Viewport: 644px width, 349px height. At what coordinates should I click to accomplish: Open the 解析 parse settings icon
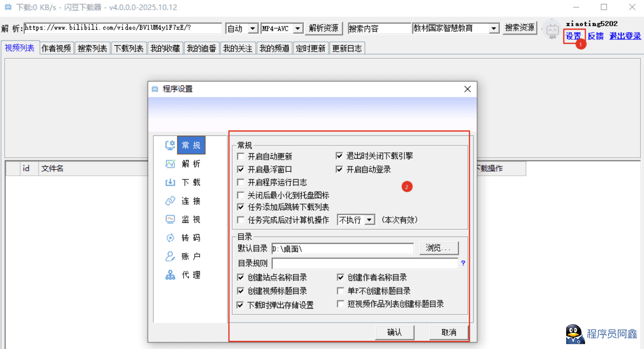[x=170, y=164]
